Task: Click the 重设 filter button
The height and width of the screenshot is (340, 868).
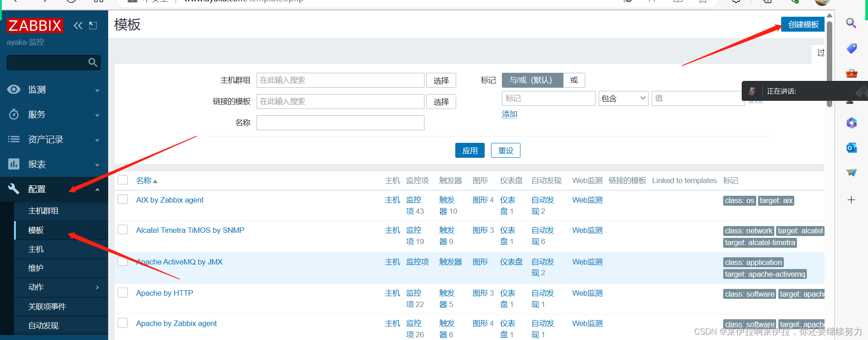Action: click(506, 151)
